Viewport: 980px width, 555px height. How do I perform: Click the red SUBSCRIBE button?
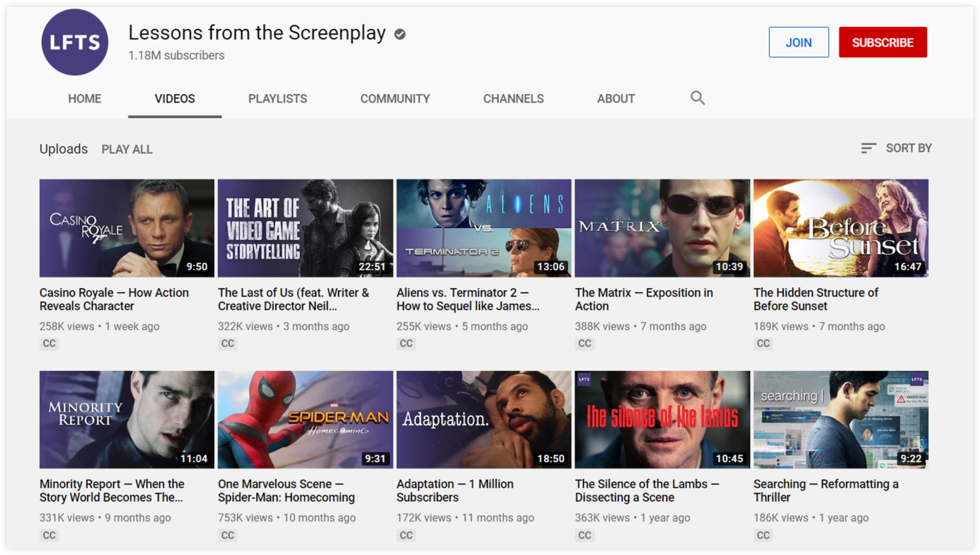click(883, 42)
